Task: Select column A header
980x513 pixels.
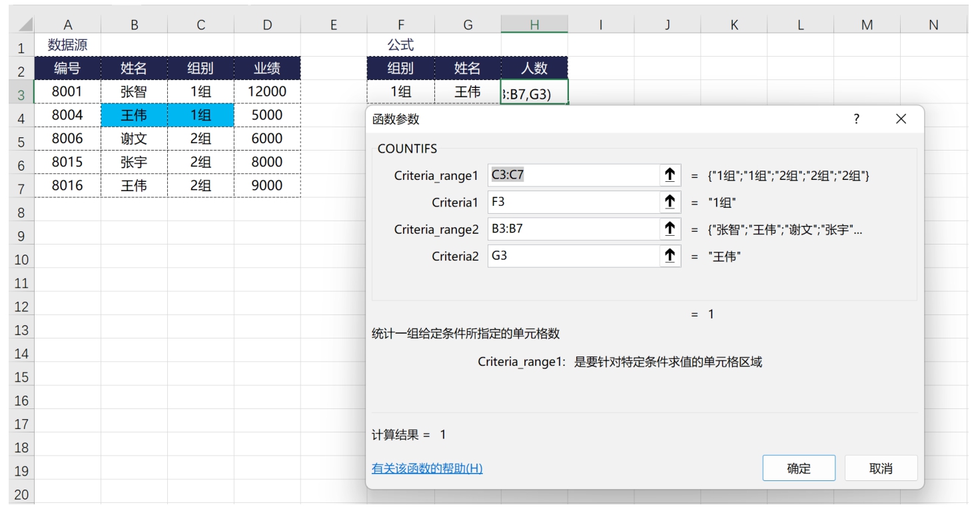Action: click(x=67, y=25)
